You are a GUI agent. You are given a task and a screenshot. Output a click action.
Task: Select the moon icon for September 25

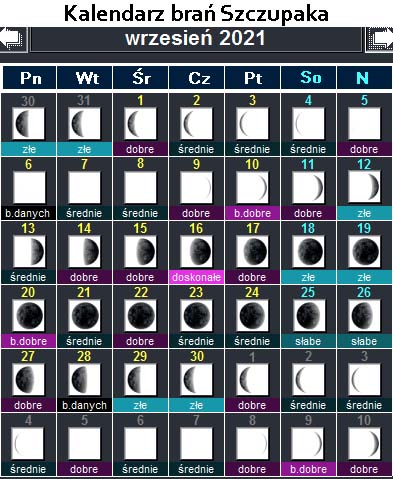308,315
